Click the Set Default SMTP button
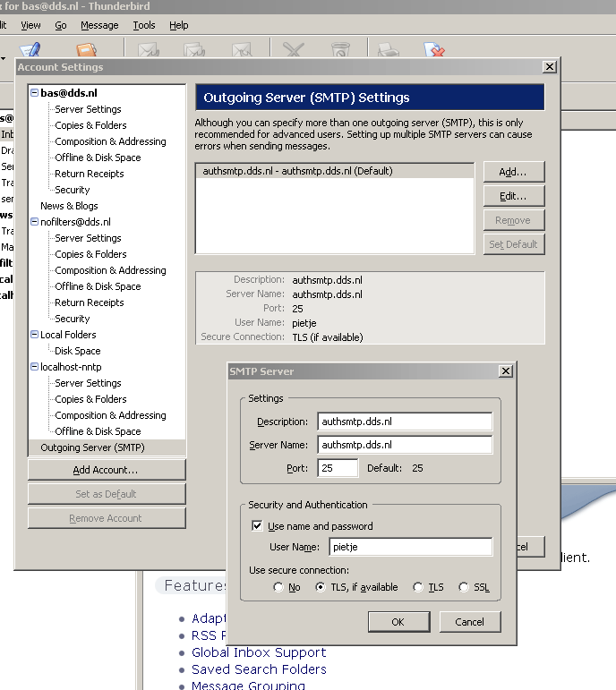Viewport: 616px width, 690px height. 514,244
